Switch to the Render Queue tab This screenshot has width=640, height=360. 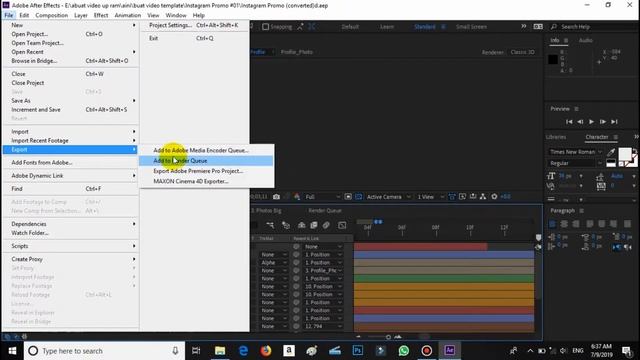[x=325, y=211]
